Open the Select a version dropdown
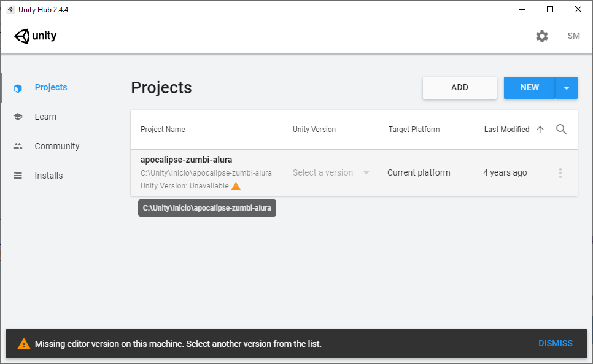 331,172
